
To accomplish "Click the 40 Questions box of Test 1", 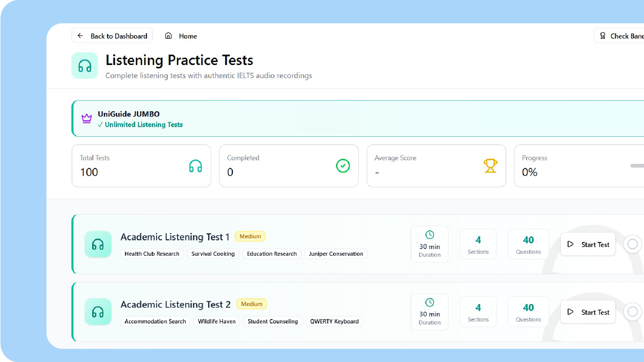I will [x=528, y=244].
